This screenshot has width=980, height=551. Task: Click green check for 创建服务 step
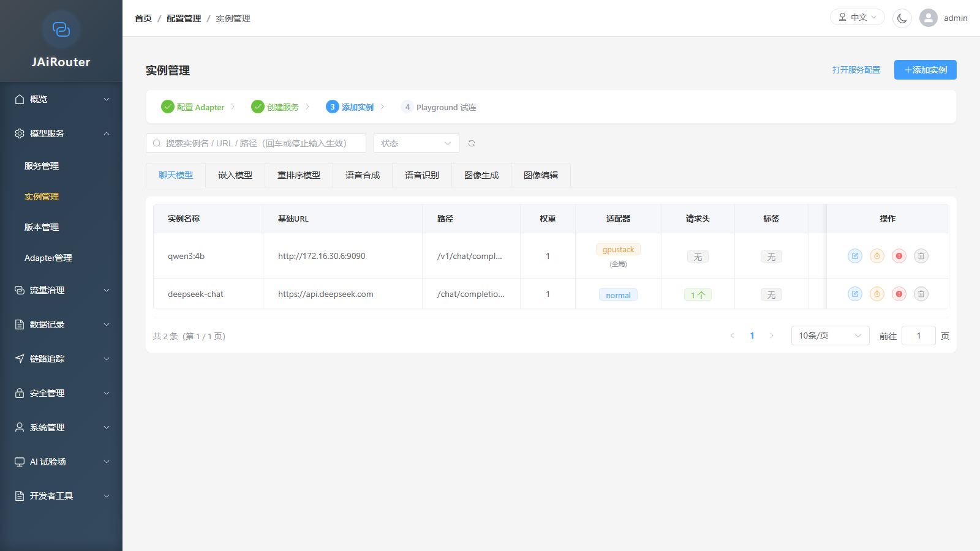[x=258, y=107]
